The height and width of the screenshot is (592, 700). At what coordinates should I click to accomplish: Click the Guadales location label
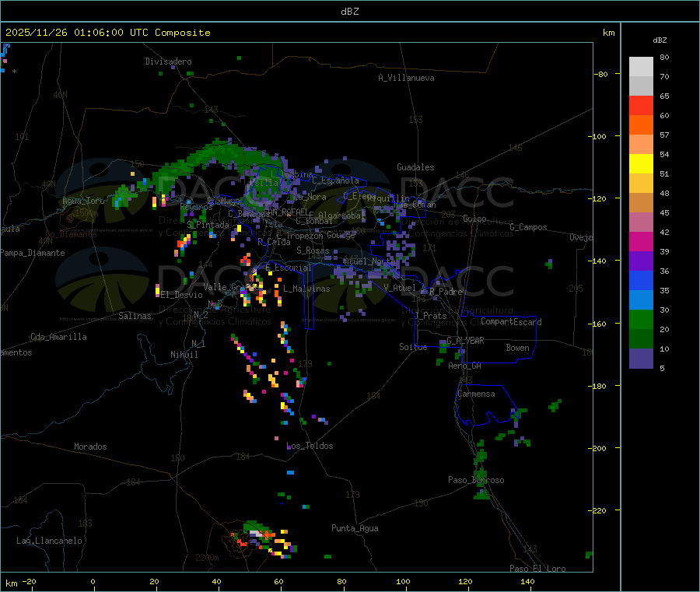[x=415, y=167]
